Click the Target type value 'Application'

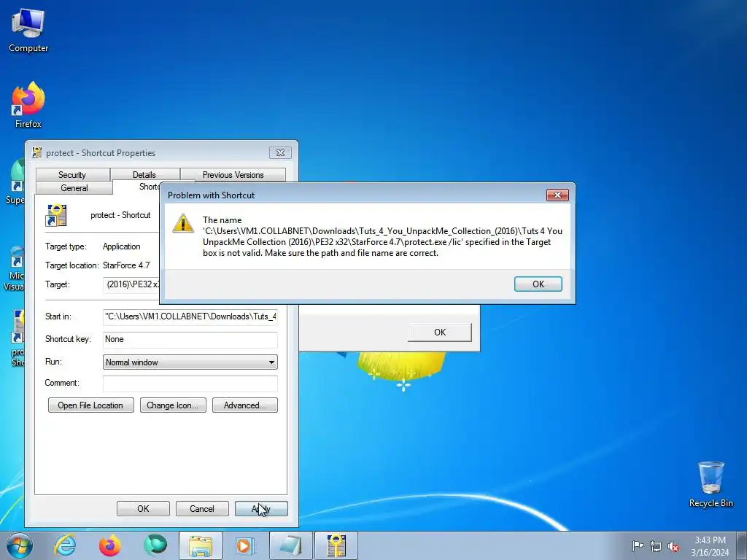[x=122, y=246]
